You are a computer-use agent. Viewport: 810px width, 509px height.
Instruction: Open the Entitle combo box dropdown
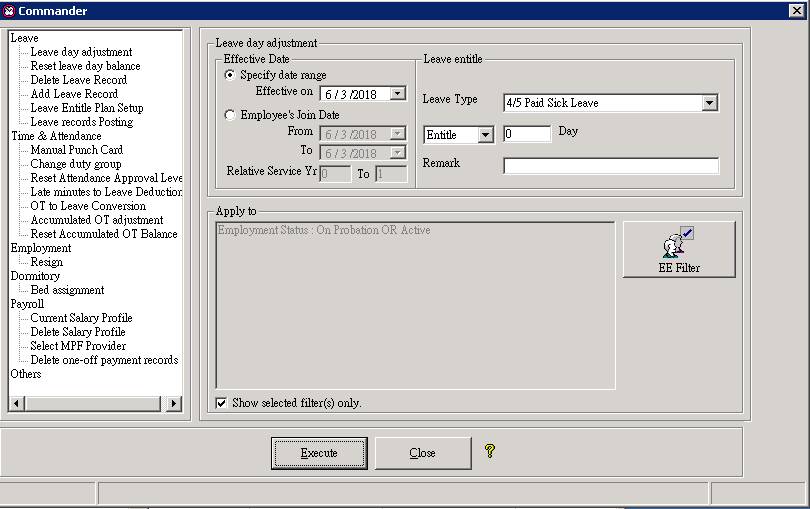pyautogui.click(x=485, y=135)
